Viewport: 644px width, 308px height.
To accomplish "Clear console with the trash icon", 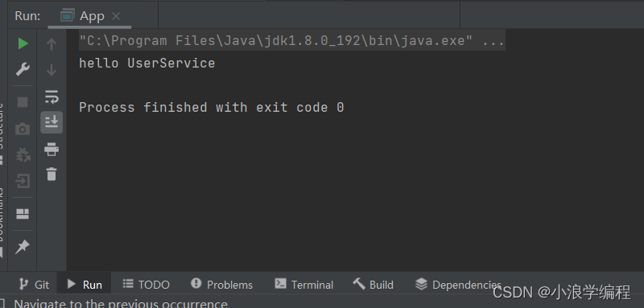I will click(x=52, y=174).
